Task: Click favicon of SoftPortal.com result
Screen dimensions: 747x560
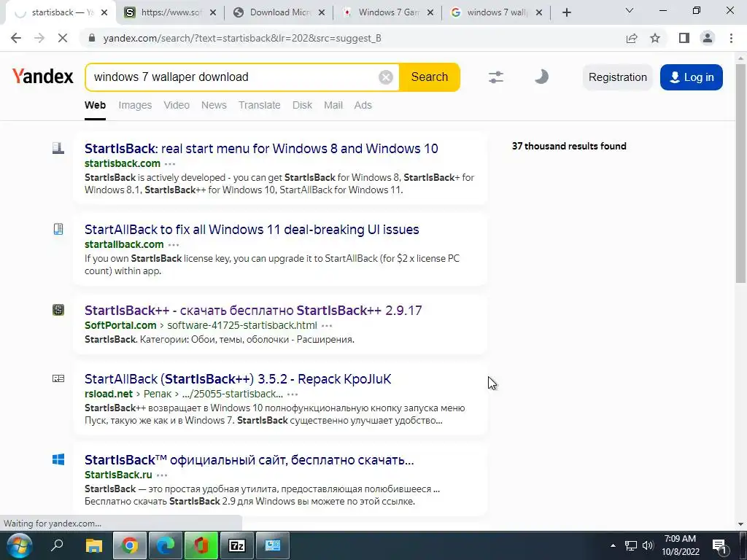Action: 58,310
